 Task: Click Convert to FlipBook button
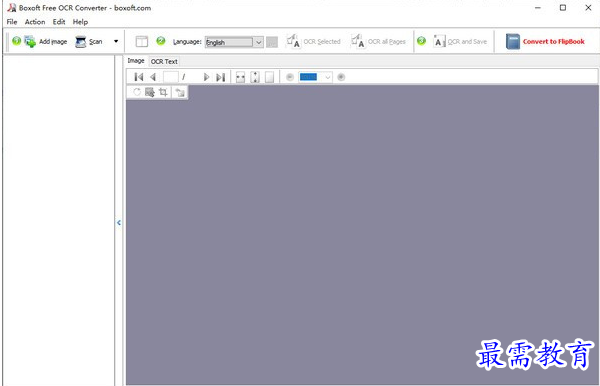pyautogui.click(x=545, y=41)
